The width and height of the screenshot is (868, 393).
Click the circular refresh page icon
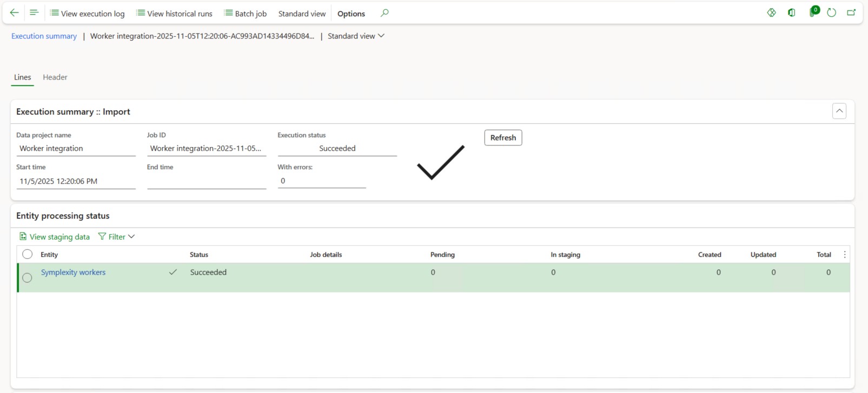point(831,13)
